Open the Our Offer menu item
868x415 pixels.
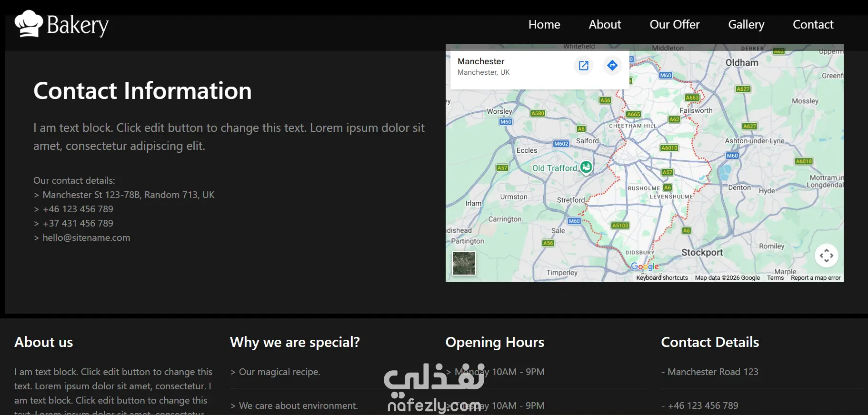[675, 24]
